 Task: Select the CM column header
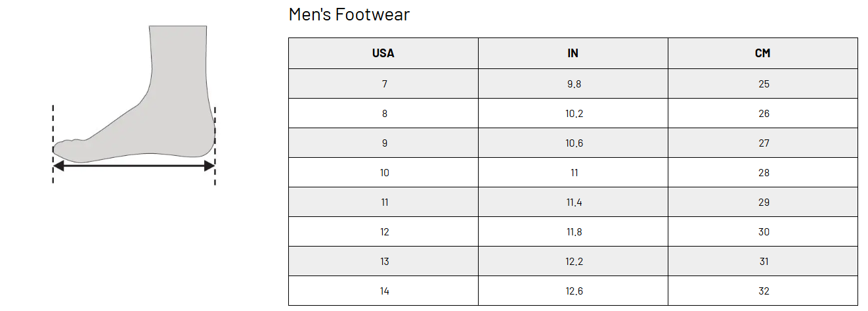coord(762,53)
